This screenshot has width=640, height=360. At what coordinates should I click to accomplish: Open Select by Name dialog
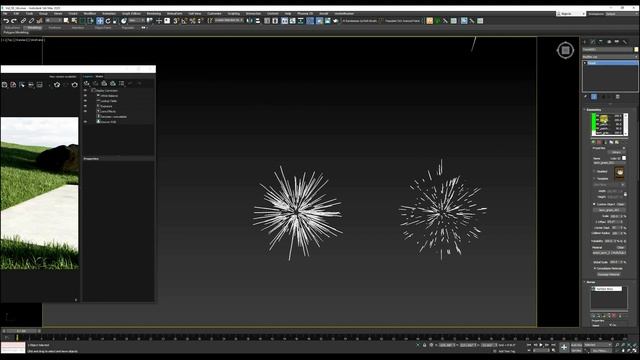pyautogui.click(x=74, y=21)
